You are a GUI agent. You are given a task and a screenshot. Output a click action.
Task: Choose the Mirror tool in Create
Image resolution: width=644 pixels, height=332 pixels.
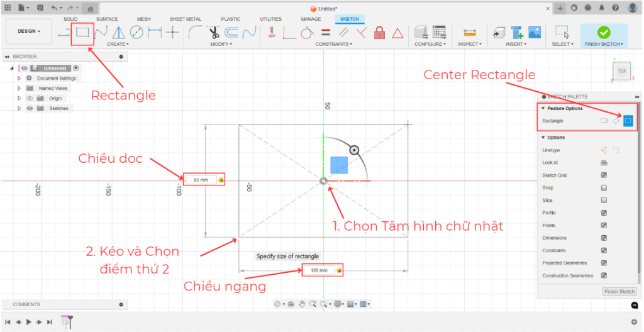[x=119, y=32]
